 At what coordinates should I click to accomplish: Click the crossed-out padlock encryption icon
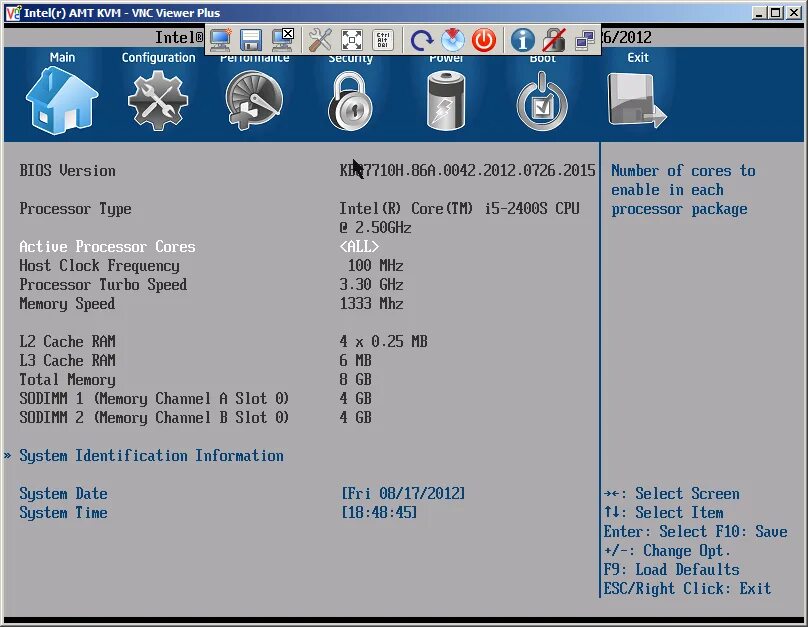point(554,40)
